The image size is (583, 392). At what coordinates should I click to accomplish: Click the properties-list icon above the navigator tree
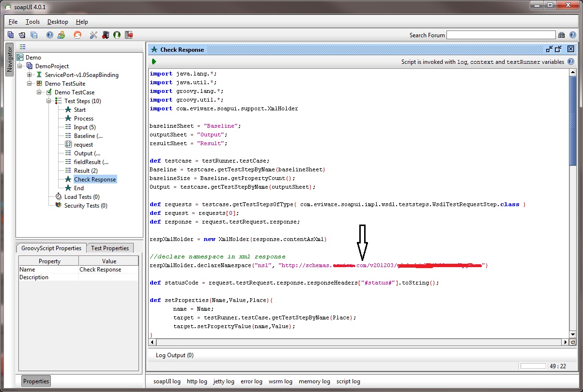point(22,47)
